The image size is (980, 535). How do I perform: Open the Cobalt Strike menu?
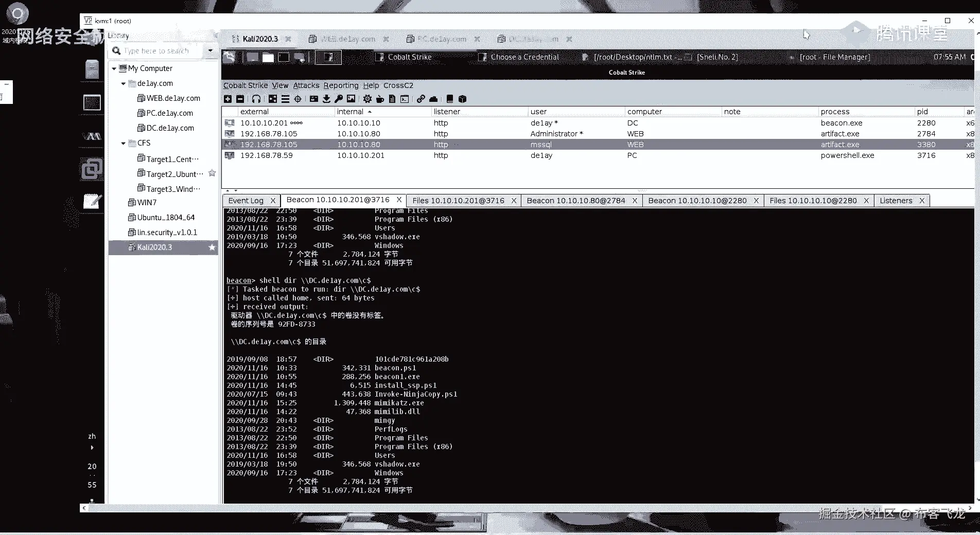click(x=246, y=85)
